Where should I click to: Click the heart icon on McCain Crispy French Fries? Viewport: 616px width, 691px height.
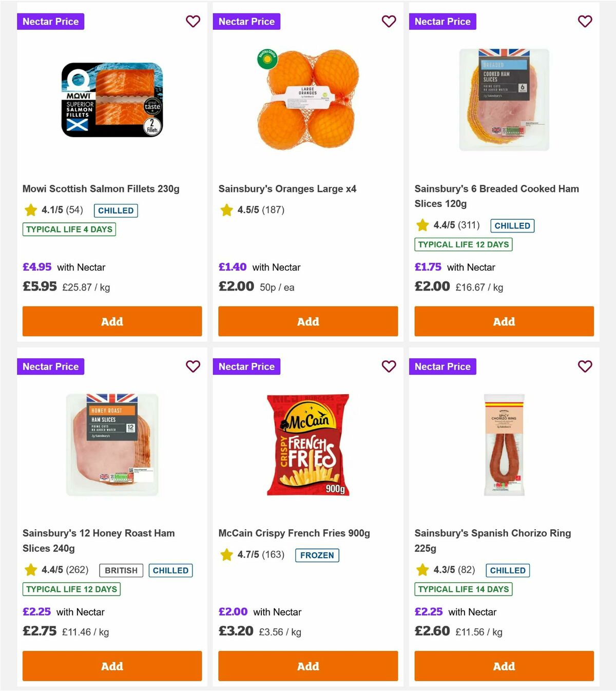coord(389,367)
